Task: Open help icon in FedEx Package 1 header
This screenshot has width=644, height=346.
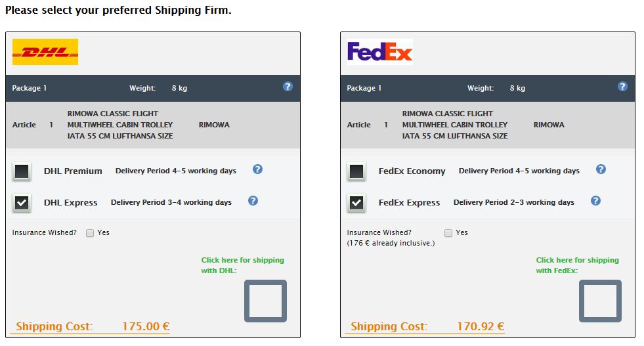Action: pyautogui.click(x=622, y=87)
